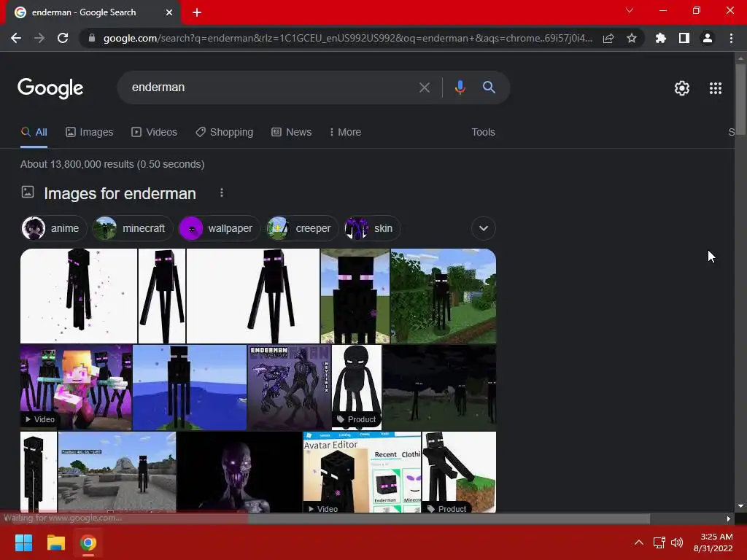Open enderman close-up face image
This screenshot has width=747, height=560.
point(355,296)
